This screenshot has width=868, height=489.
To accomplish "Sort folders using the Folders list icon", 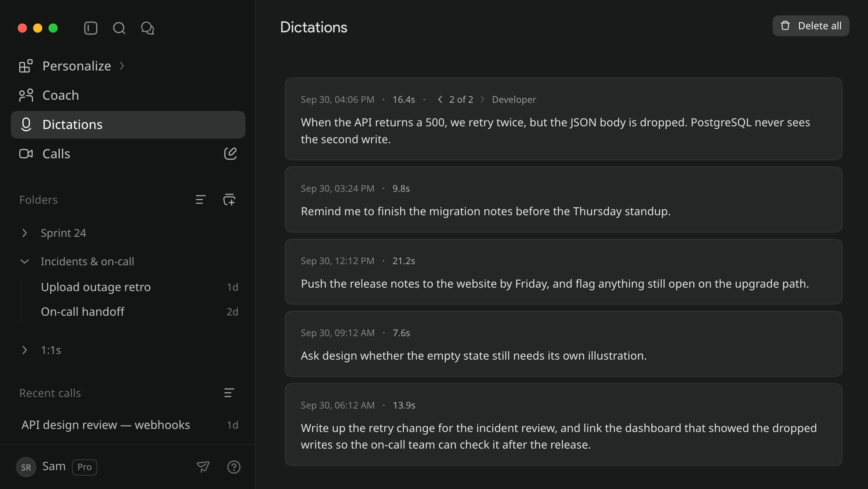I will point(200,199).
